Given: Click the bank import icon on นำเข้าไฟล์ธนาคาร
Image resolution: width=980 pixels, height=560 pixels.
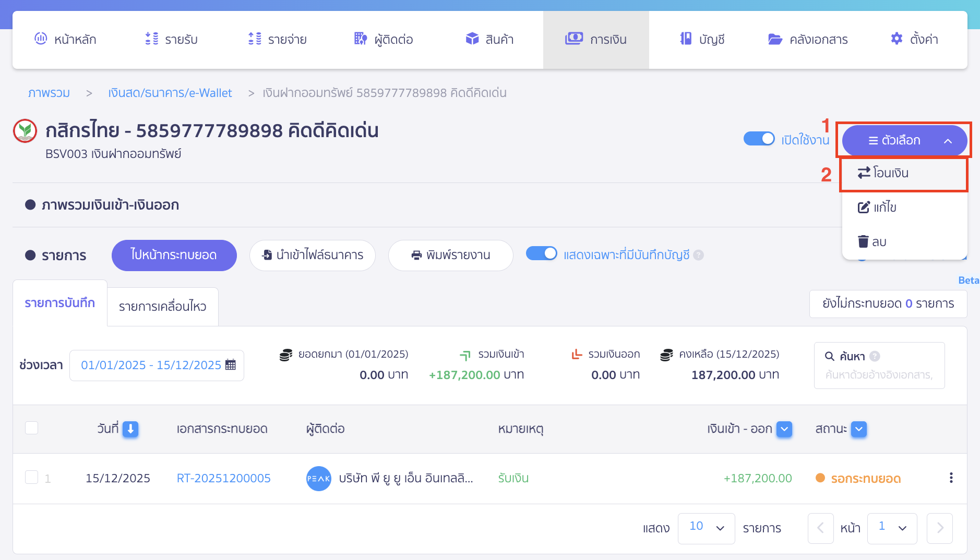Looking at the screenshot, I should pyautogui.click(x=268, y=255).
